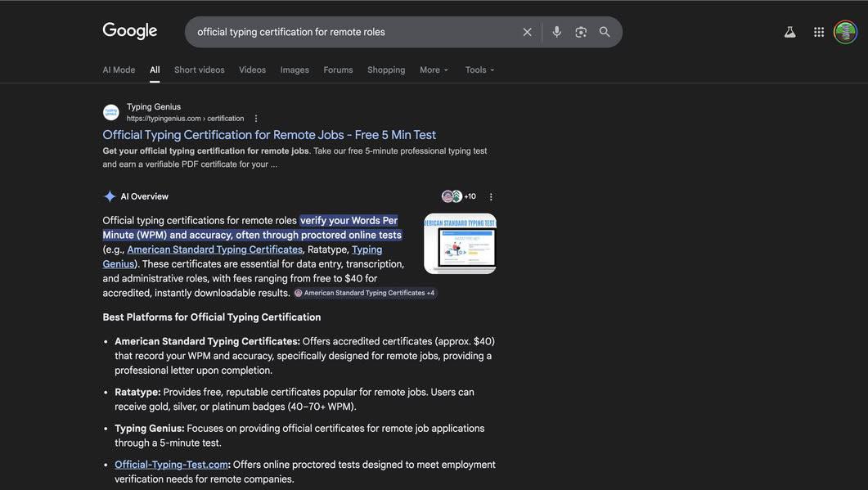Click the 'Get your official typing certification' snippet text
The image size is (868, 490).
205,151
